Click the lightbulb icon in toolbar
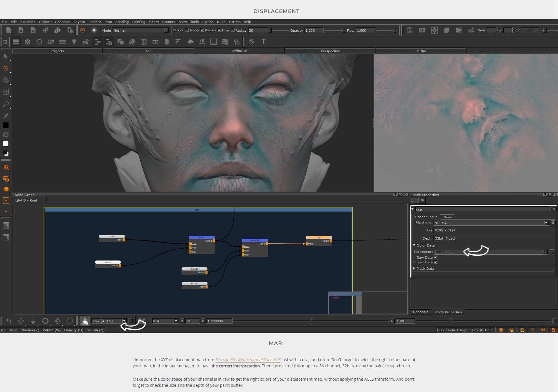Image resolution: width=558 pixels, height=392 pixels. coord(74,42)
